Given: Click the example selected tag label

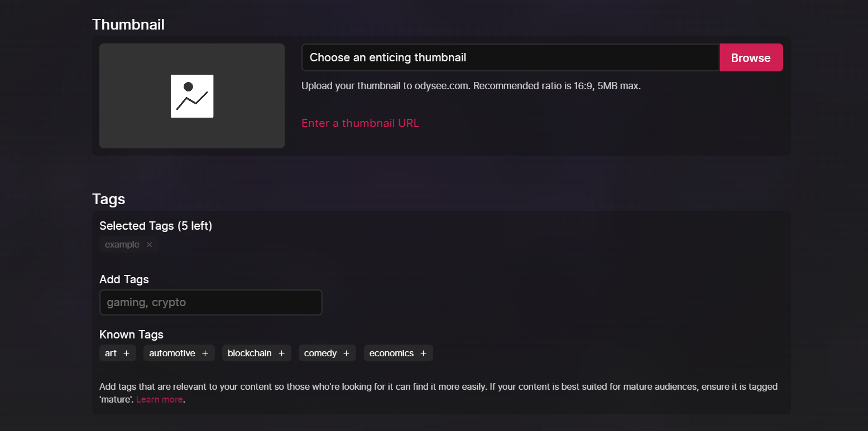Looking at the screenshot, I should (122, 245).
